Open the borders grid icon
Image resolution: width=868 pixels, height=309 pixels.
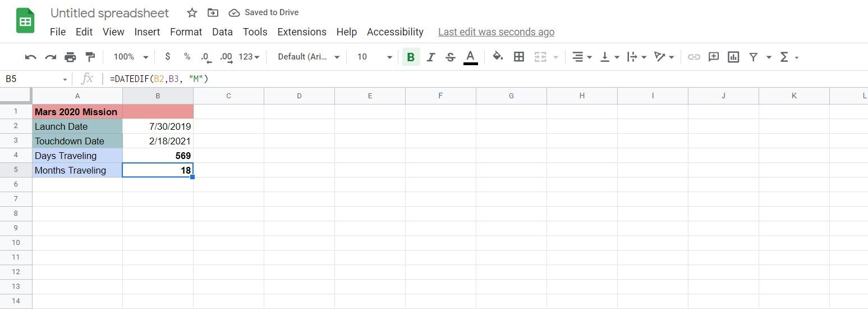pyautogui.click(x=519, y=57)
